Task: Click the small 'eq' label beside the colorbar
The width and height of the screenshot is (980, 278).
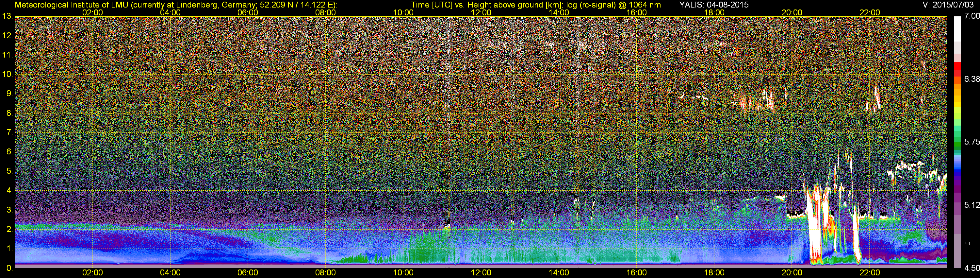Action: pyautogui.click(x=968, y=242)
